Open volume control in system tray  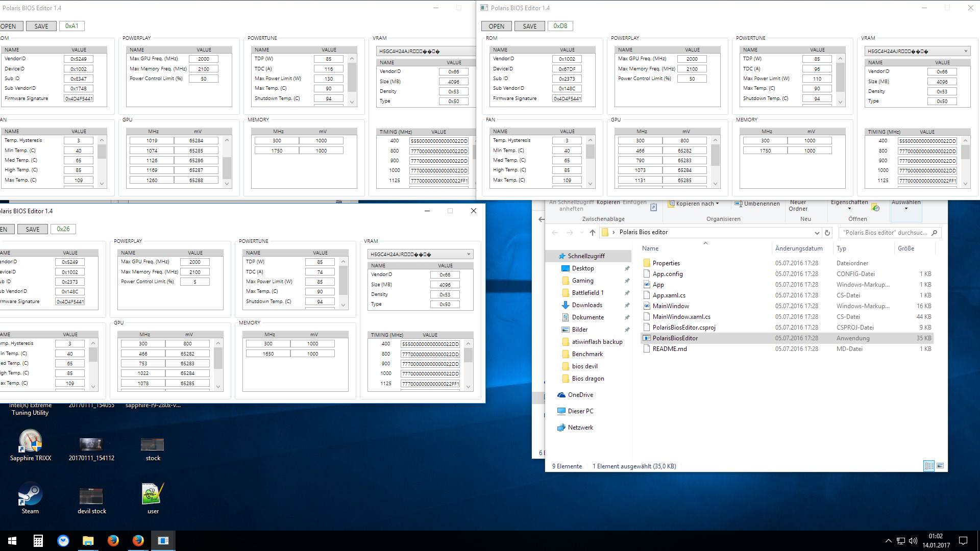(913, 541)
